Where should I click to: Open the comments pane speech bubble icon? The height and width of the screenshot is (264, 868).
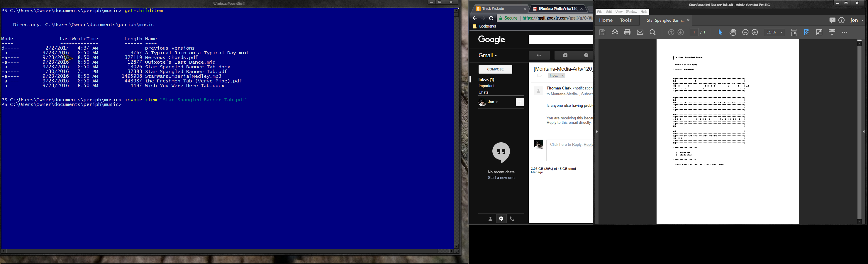click(x=832, y=20)
